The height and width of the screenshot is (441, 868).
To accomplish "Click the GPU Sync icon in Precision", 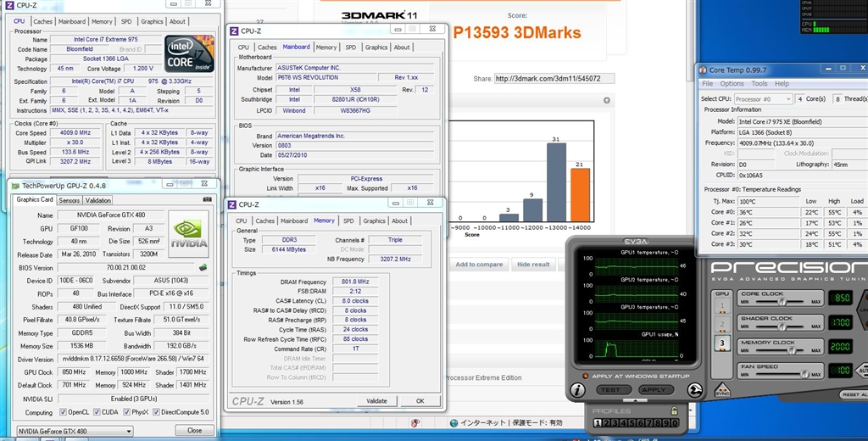I will tap(723, 391).
